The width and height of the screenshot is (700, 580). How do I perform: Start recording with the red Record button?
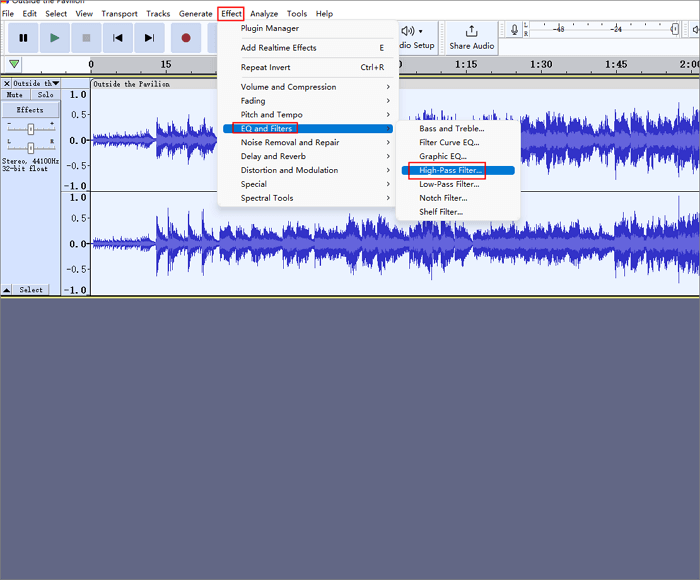click(x=186, y=38)
